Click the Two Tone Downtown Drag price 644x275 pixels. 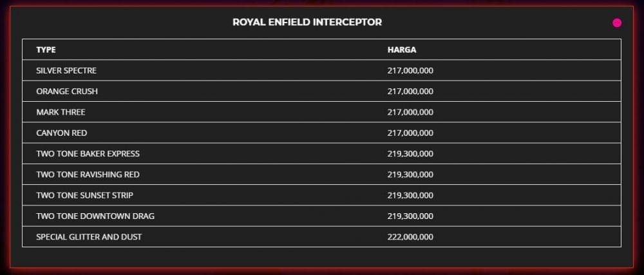[410, 216]
